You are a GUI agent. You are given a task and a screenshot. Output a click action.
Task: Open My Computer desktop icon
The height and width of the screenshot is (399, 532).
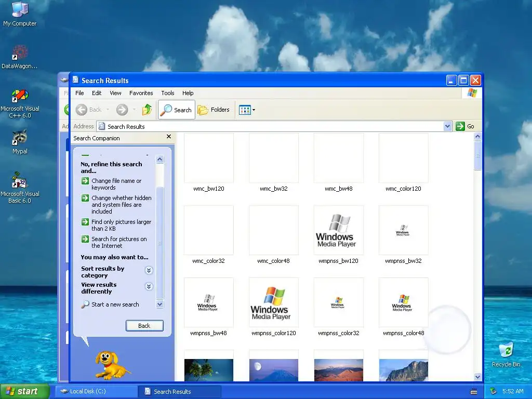[x=20, y=14]
